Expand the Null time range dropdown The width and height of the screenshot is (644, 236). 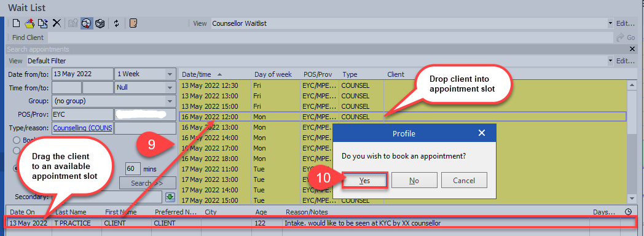(170, 87)
